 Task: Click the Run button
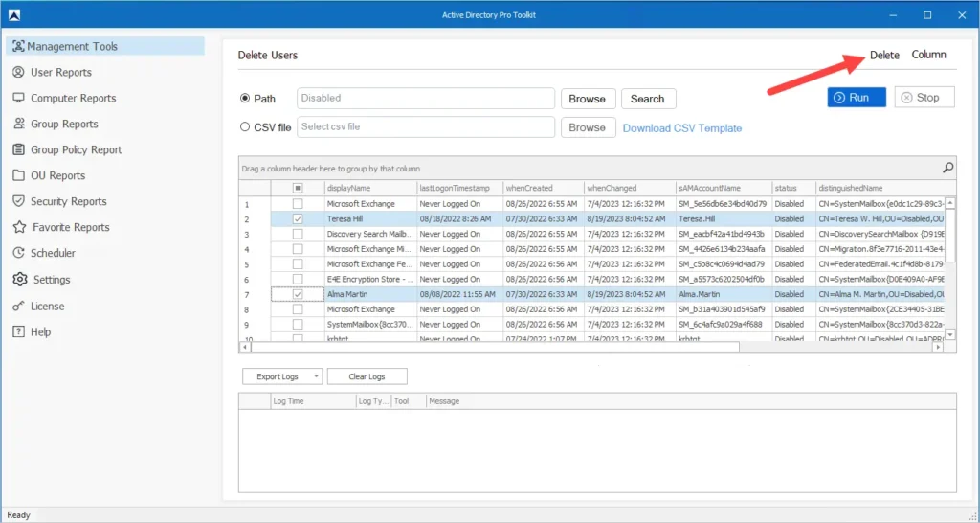coord(857,98)
